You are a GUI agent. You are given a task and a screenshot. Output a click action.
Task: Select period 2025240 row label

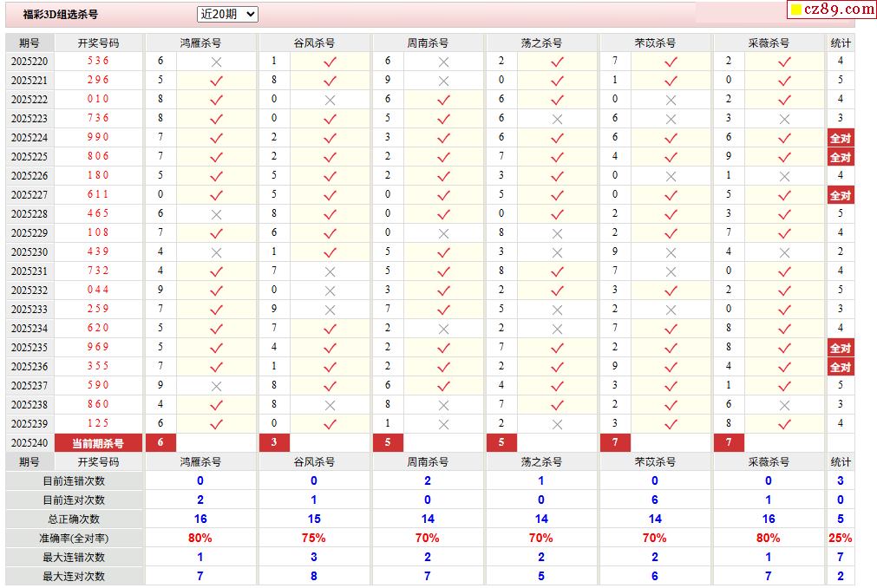point(29,443)
